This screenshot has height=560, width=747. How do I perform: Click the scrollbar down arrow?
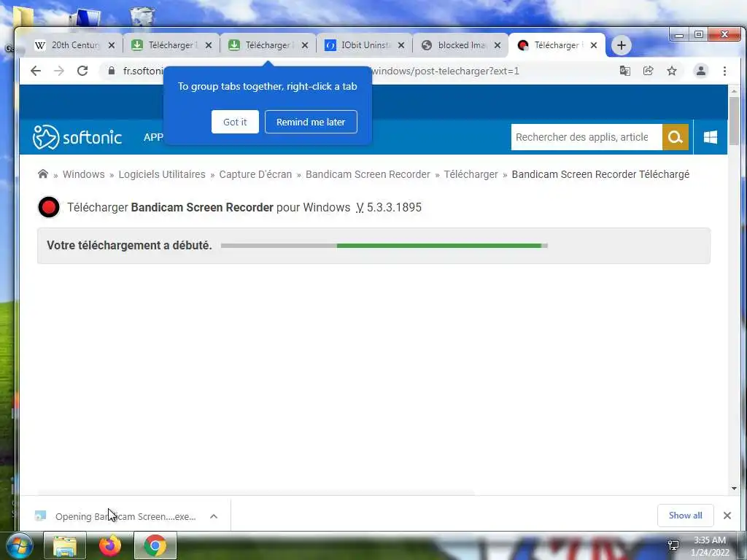(734, 488)
